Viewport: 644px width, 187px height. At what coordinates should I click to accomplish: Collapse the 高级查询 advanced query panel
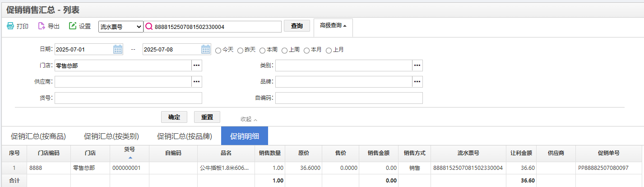coord(333,26)
